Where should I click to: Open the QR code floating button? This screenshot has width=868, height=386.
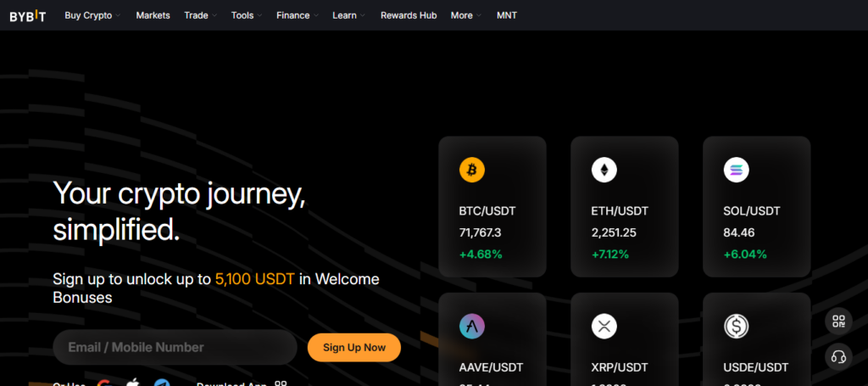(838, 322)
